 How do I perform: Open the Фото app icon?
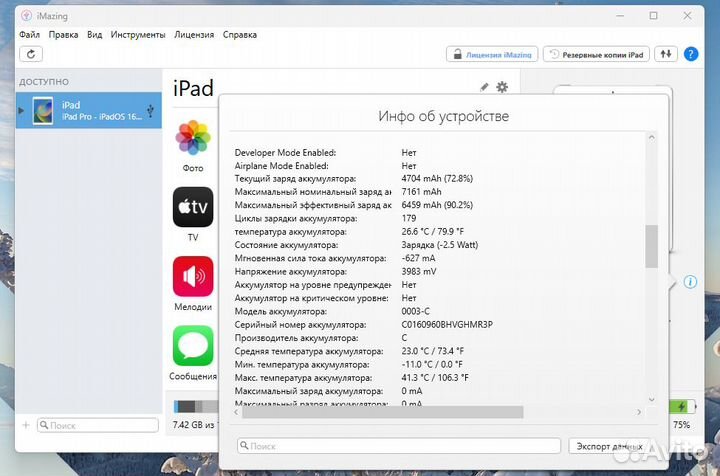tap(193, 138)
